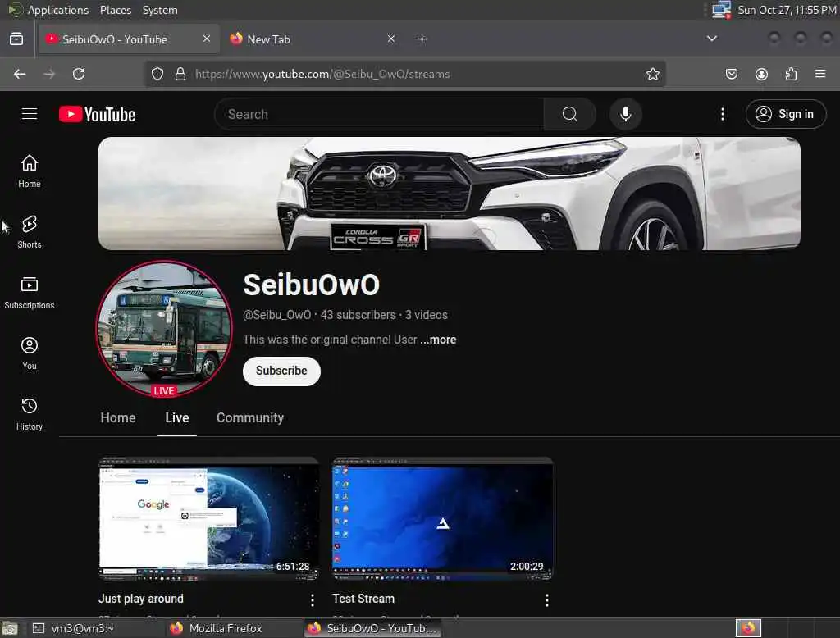Click the 3 videos count text
The image size is (840, 638).
427,315
